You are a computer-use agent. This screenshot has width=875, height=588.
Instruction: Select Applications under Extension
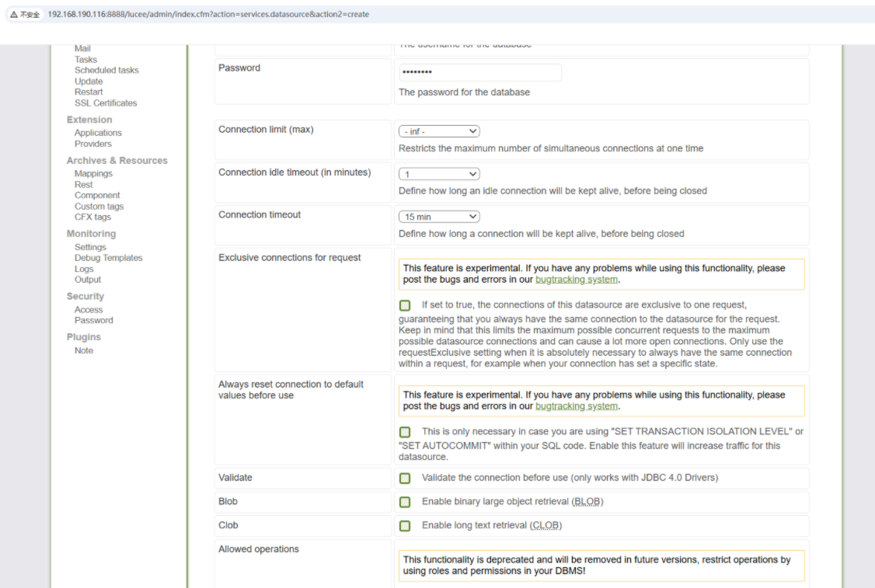pyautogui.click(x=98, y=133)
